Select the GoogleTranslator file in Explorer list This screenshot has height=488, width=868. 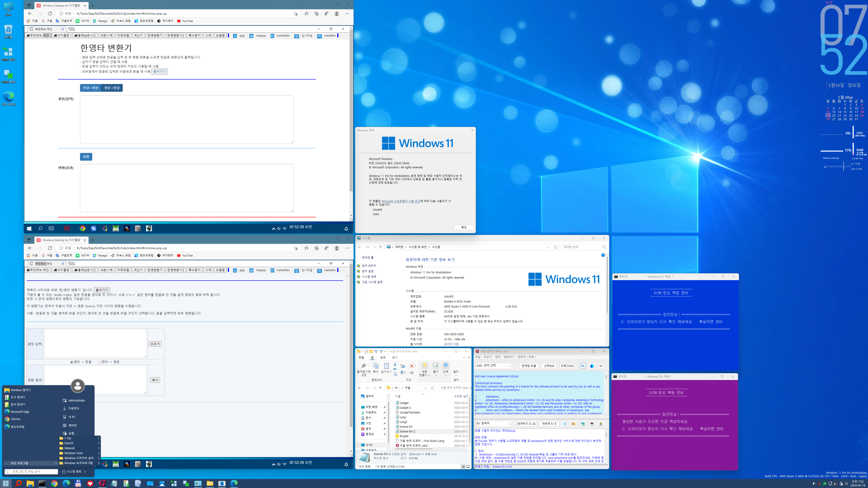[x=410, y=412]
